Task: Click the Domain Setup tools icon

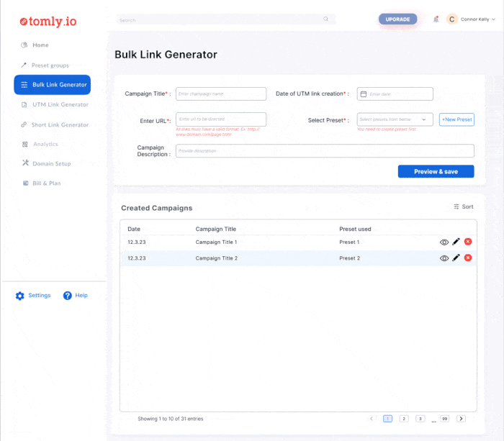Action: tap(25, 163)
